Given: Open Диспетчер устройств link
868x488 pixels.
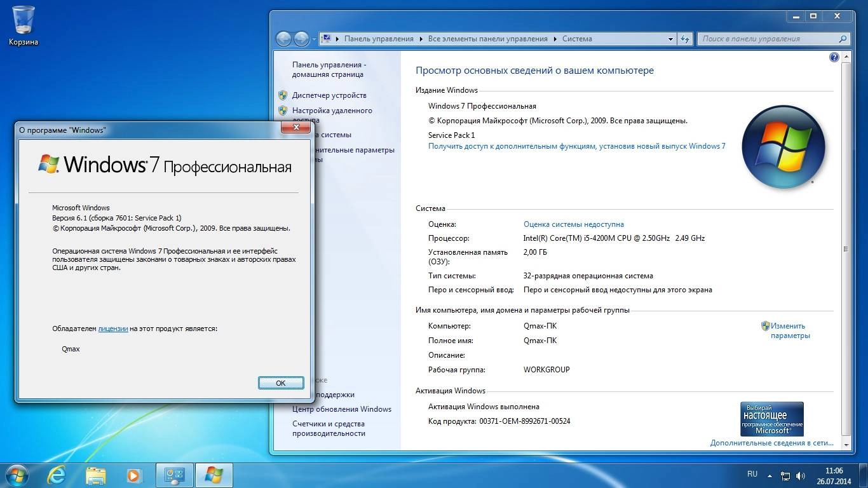Looking at the screenshot, I should click(329, 95).
